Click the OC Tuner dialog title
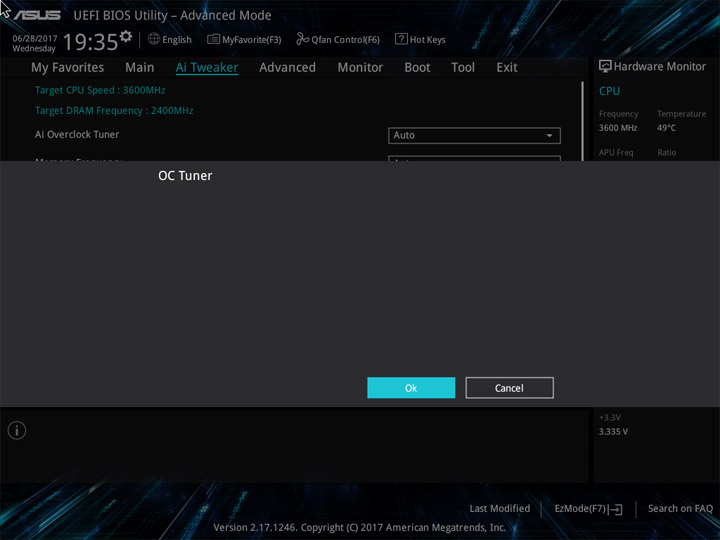 point(185,176)
